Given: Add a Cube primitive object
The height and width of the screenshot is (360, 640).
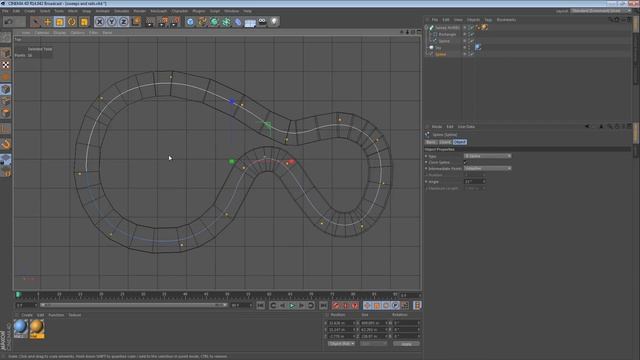Looking at the screenshot, I should [x=190, y=22].
